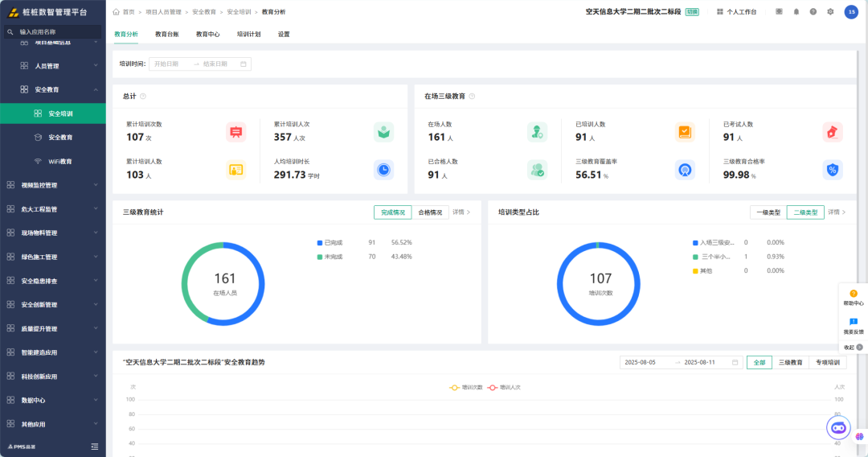Image resolution: width=868 pixels, height=457 pixels.
Task: Expand 现场物料管理 sidebar menu
Action: [x=53, y=233]
